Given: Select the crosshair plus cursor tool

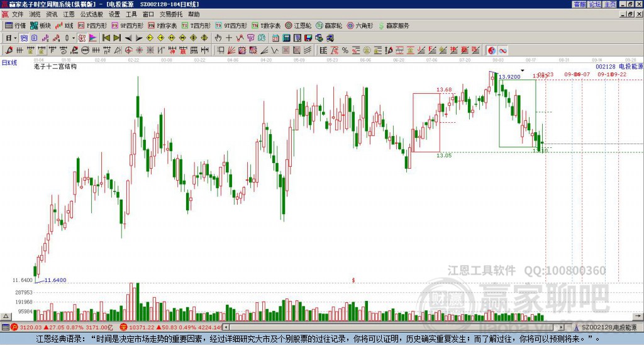Looking at the screenshot, I should pos(229,38).
